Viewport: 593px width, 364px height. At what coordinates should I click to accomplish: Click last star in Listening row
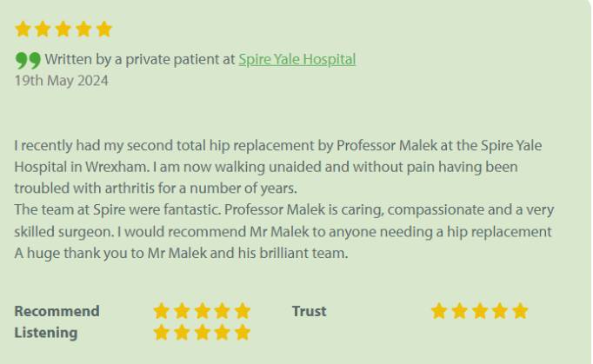pos(243,332)
